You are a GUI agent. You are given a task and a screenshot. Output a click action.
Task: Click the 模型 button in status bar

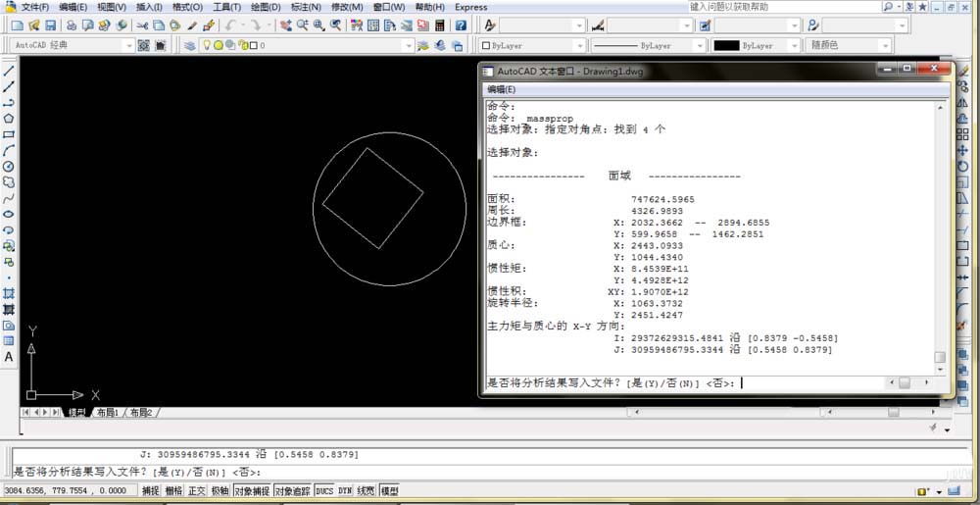[x=389, y=491]
